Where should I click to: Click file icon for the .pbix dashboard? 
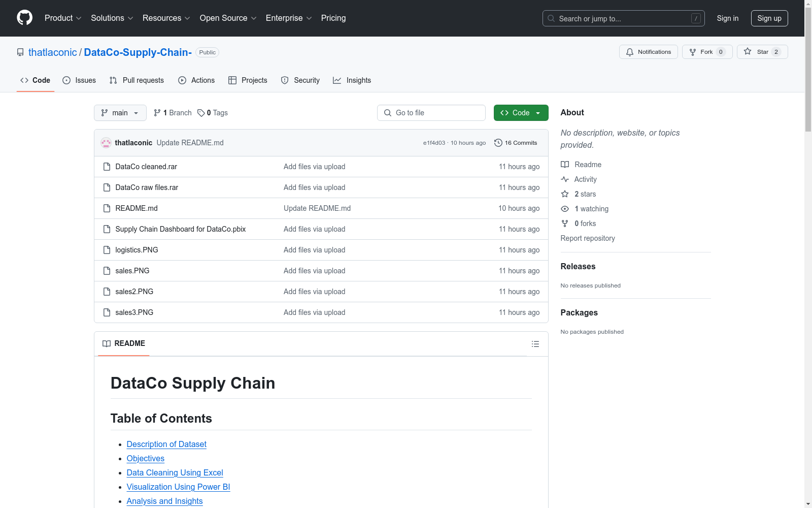click(x=107, y=229)
